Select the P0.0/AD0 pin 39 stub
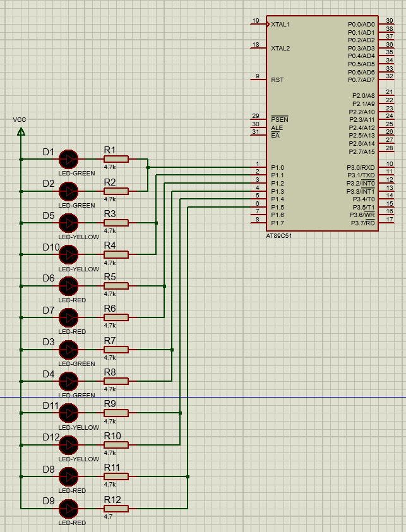 coord(386,25)
